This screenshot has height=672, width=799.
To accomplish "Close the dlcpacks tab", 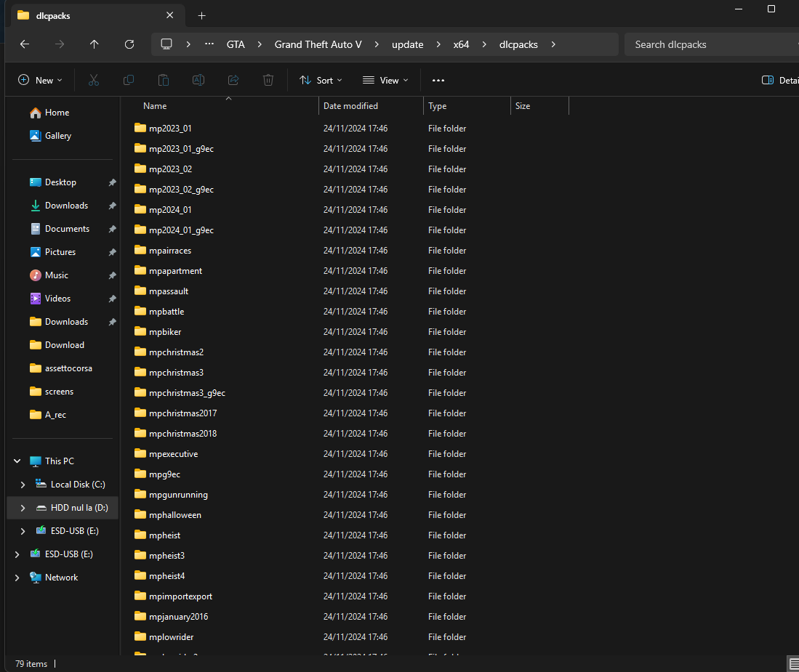I will 169,15.
